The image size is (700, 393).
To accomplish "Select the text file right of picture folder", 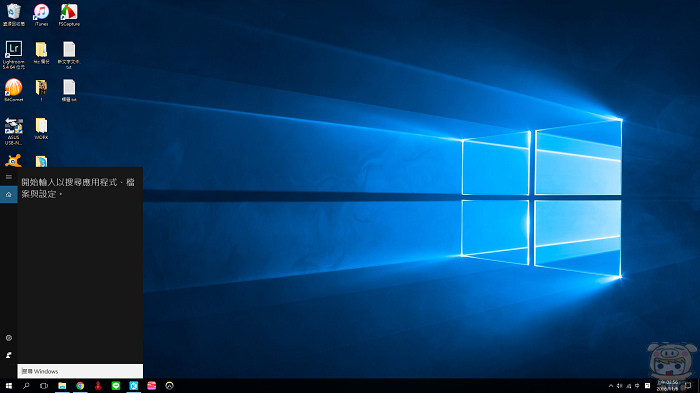I will coord(69,90).
